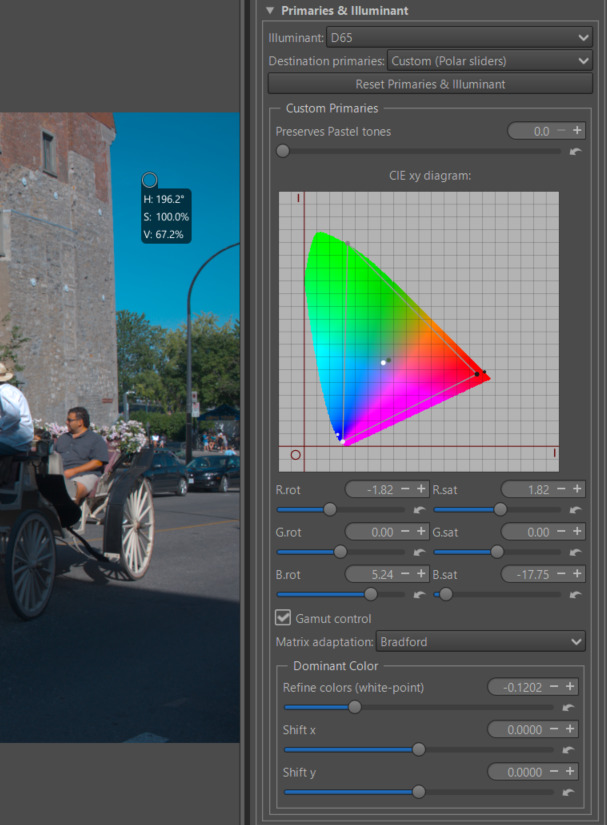Click the R.rot reset arrow icon
The height and width of the screenshot is (825, 607).
pyautogui.click(x=420, y=510)
